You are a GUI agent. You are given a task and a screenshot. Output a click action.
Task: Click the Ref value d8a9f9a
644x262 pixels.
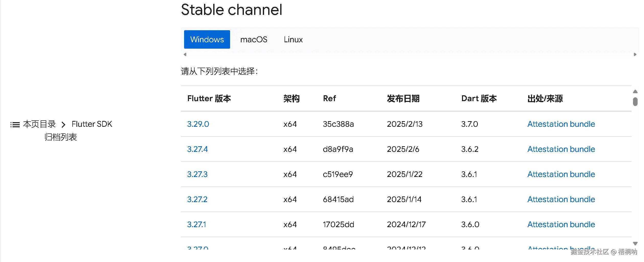[x=338, y=149]
